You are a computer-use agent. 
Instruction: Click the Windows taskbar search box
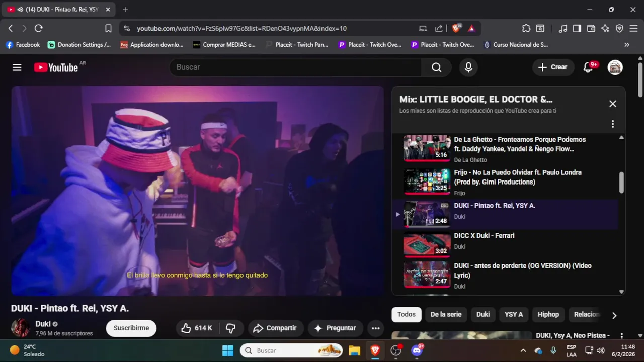292,350
